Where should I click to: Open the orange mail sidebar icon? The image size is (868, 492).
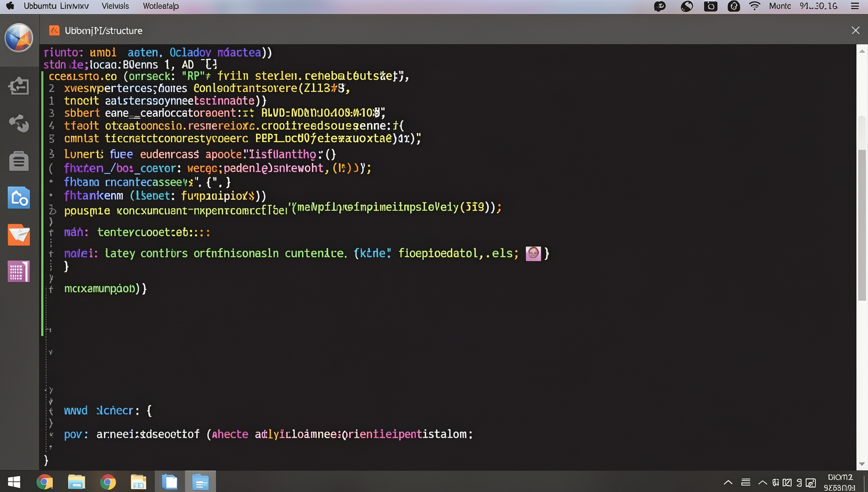[18, 235]
